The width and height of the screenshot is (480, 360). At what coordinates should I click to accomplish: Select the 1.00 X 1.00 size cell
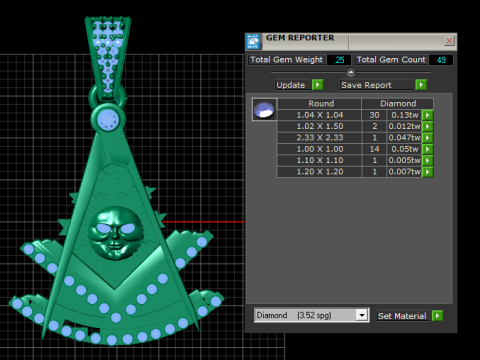click(x=319, y=149)
